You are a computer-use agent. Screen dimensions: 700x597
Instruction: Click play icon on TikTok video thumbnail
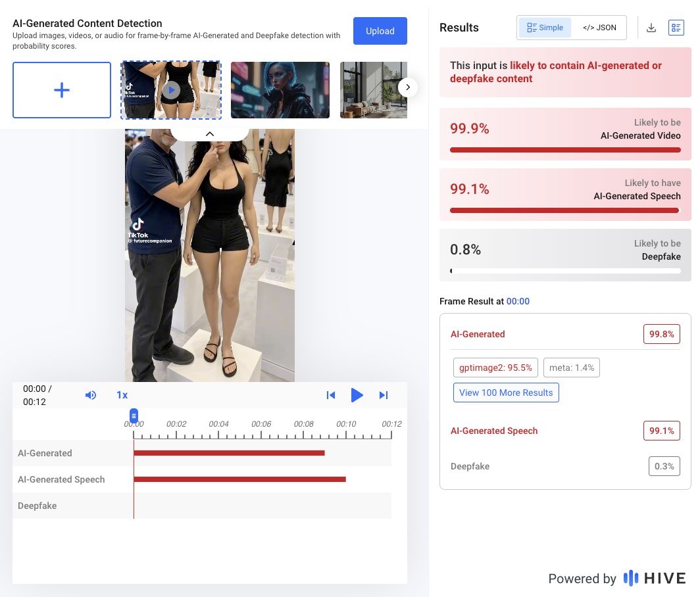coord(172,90)
